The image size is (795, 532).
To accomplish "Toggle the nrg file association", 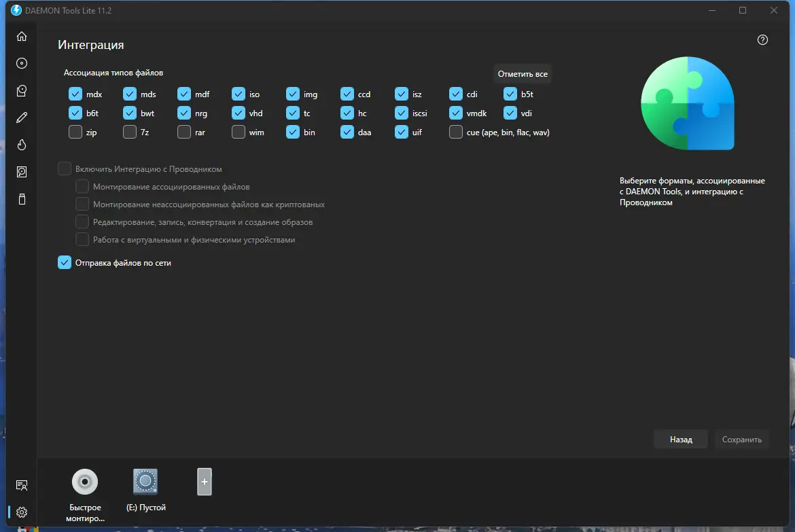I will coord(184,113).
